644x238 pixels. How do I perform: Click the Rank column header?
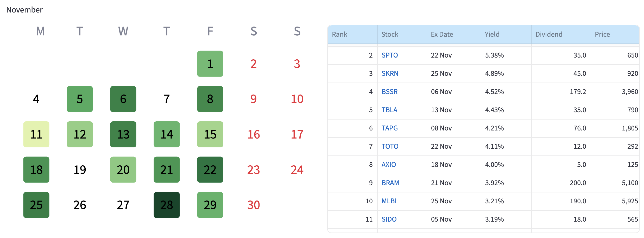pyautogui.click(x=339, y=34)
